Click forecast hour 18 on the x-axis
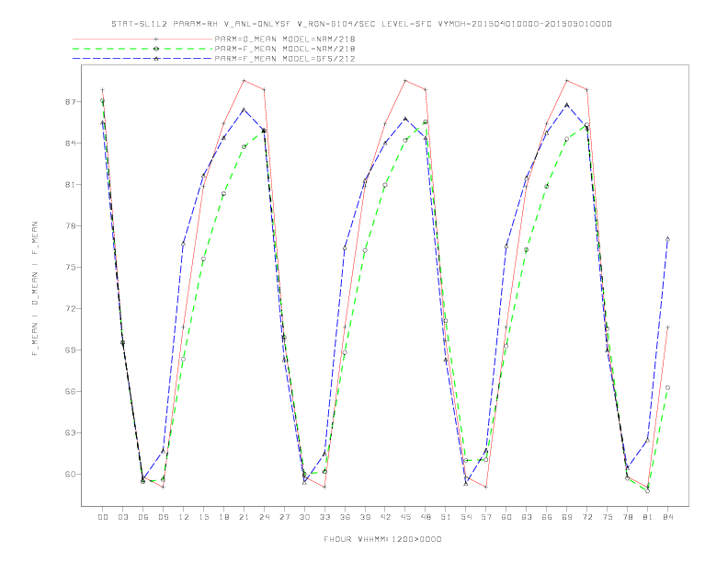Viewport: 728px width, 563px height. tap(223, 517)
